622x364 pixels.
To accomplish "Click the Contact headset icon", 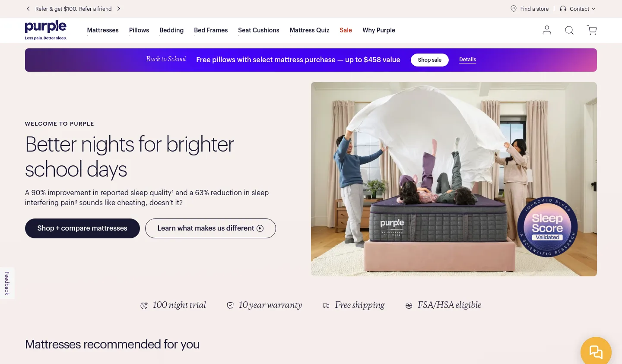I will point(563,9).
